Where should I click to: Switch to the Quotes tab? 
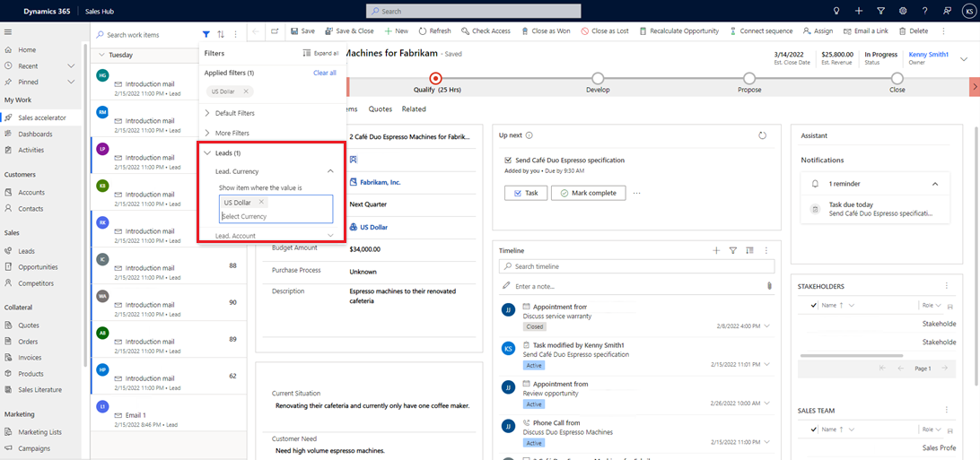pos(380,108)
